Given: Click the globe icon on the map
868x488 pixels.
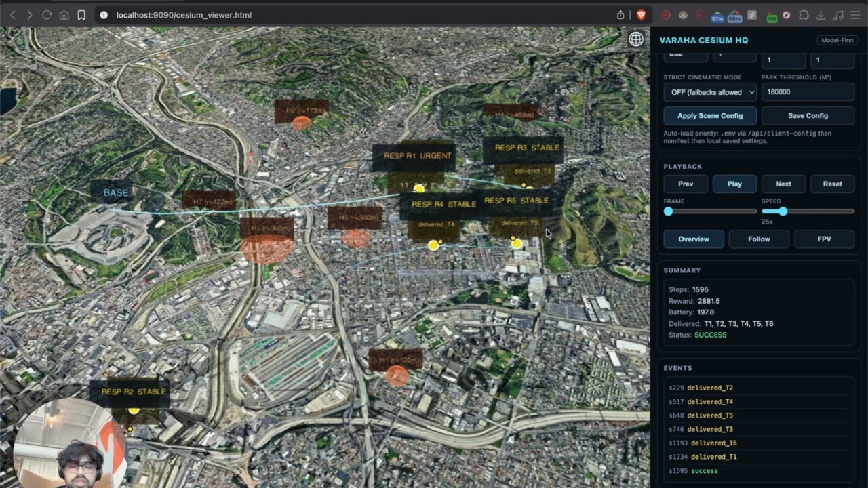Looking at the screenshot, I should (636, 39).
